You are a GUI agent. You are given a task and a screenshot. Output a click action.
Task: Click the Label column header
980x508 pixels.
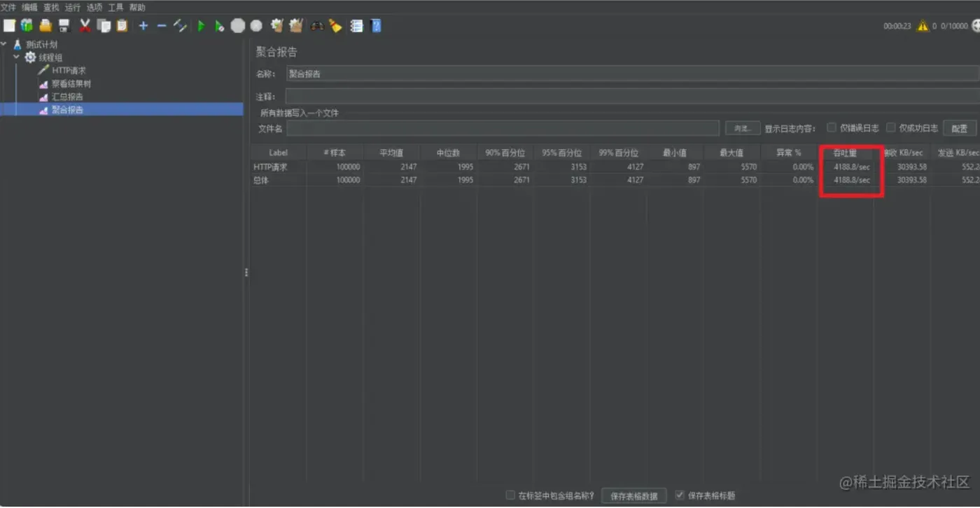pyautogui.click(x=279, y=153)
